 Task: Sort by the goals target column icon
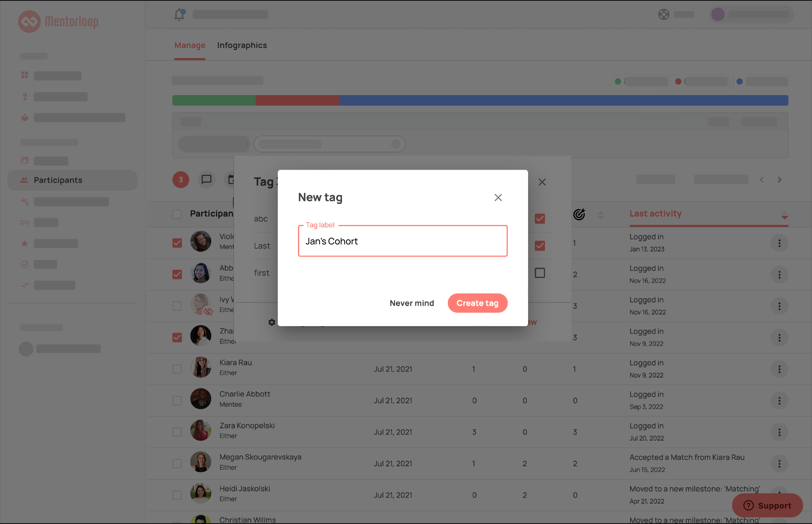(579, 214)
